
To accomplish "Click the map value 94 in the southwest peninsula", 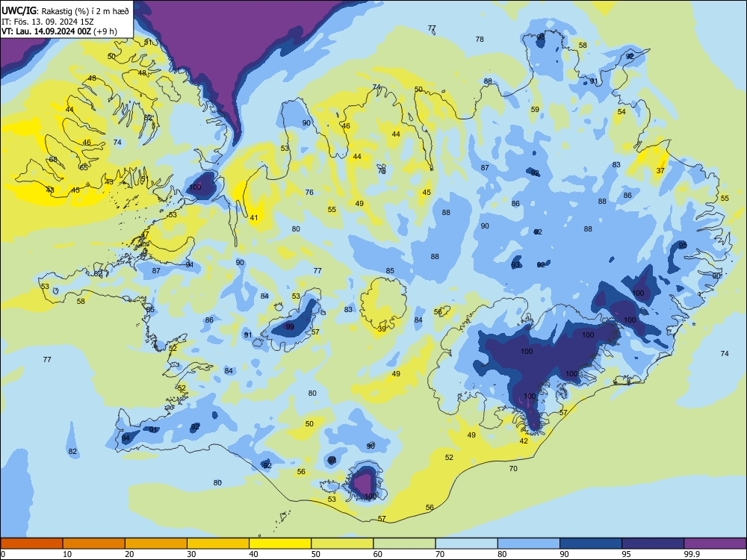I will 125,438.
